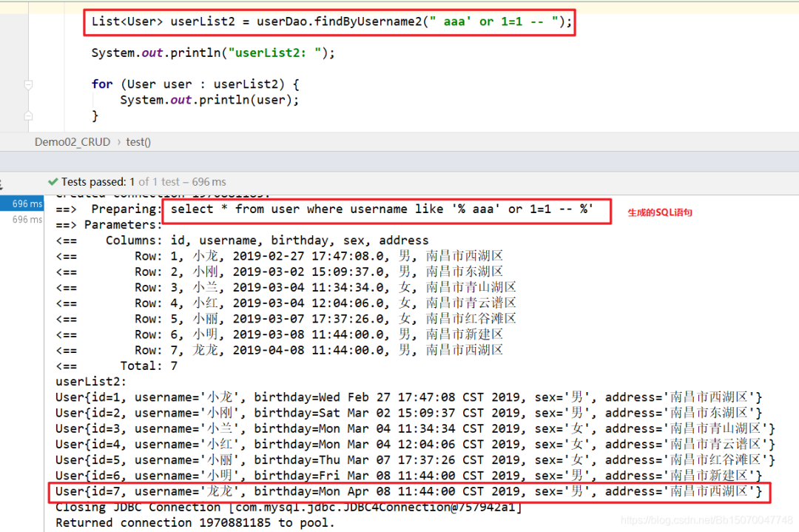Click the println "userList2: " code line
Viewport: 799px width, 532px height.
click(213, 53)
